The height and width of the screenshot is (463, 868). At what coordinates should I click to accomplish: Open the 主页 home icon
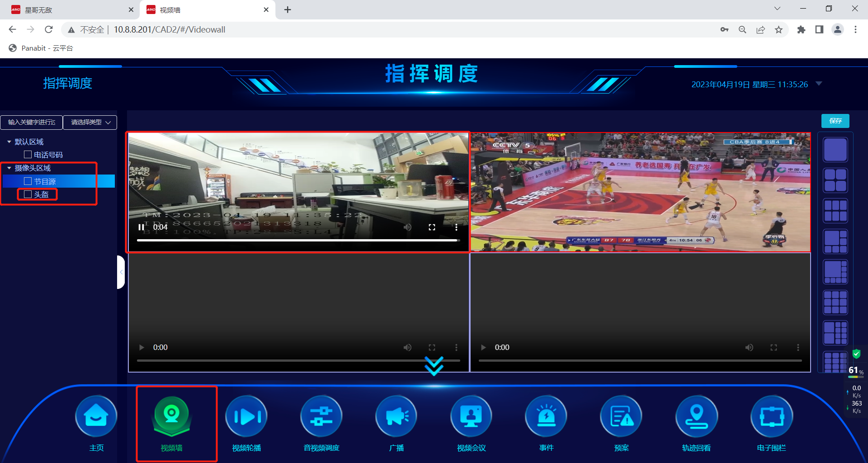click(x=96, y=416)
